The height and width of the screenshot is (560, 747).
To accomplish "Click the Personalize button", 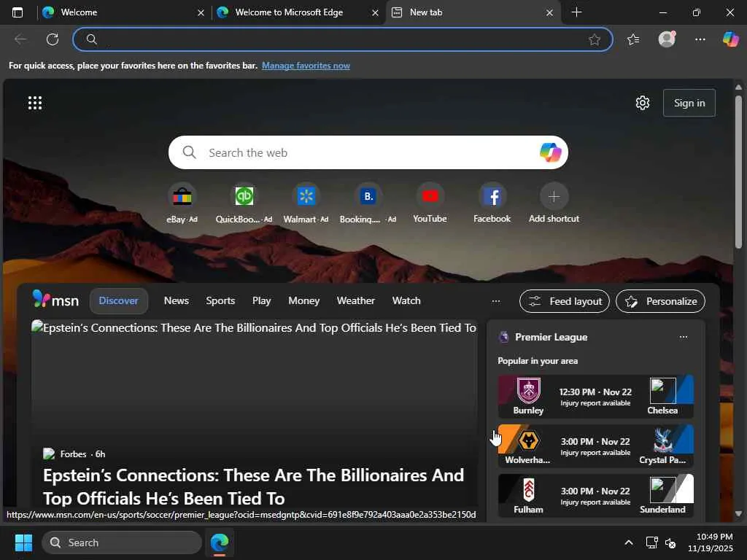I will [x=660, y=301].
